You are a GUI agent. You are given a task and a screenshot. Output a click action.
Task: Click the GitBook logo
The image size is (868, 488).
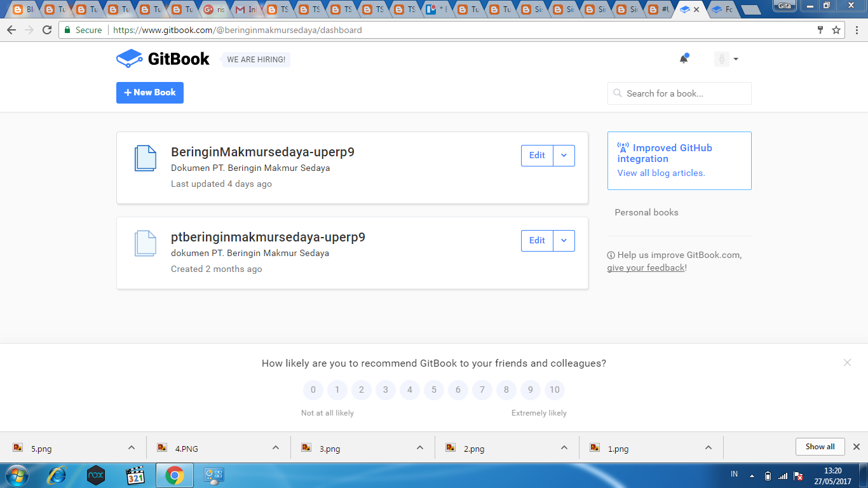coord(163,58)
